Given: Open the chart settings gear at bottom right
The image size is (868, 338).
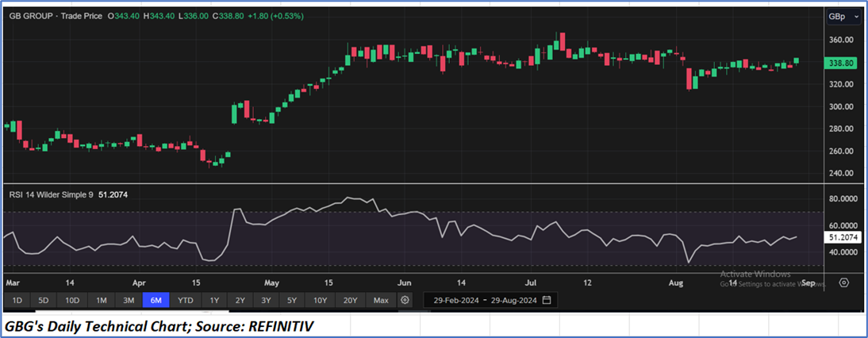Looking at the screenshot, I should coord(844,282).
